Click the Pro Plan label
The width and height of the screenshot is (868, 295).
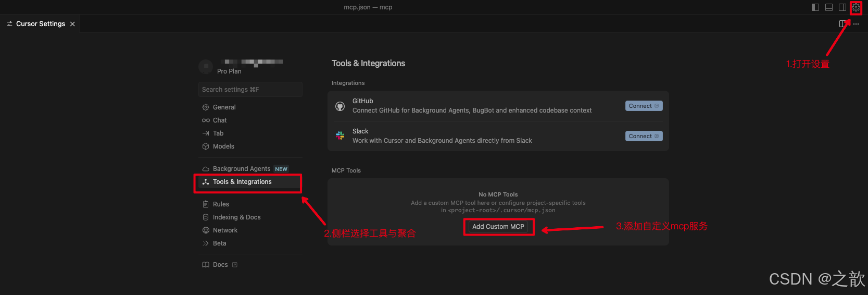[229, 71]
